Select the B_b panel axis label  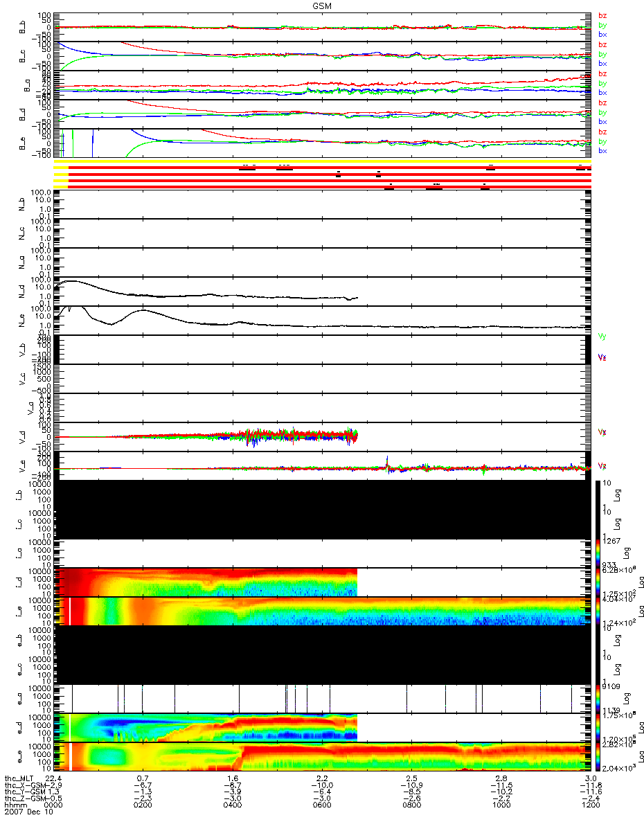click(22, 27)
